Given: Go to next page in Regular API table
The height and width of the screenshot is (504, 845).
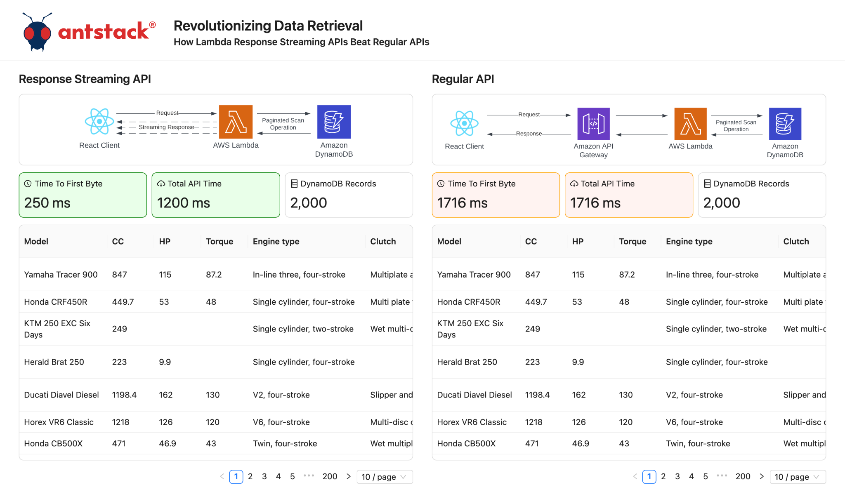Looking at the screenshot, I should click(761, 476).
